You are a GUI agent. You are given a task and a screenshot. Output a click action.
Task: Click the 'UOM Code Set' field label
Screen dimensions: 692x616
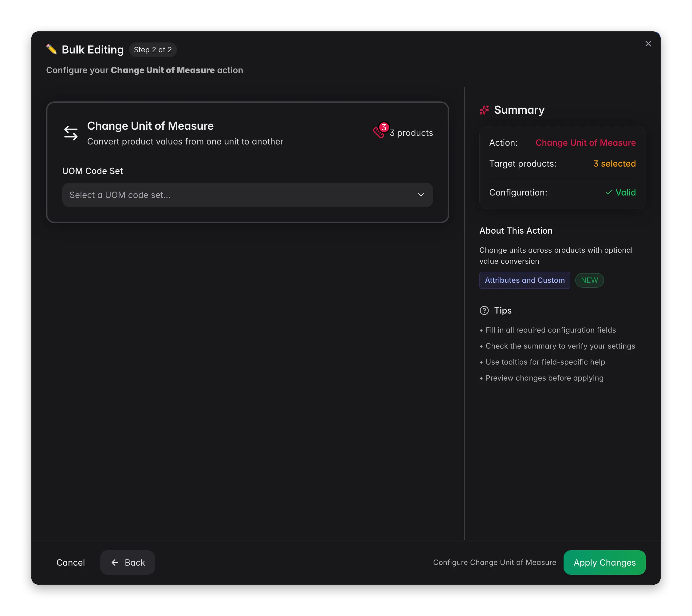pyautogui.click(x=92, y=171)
